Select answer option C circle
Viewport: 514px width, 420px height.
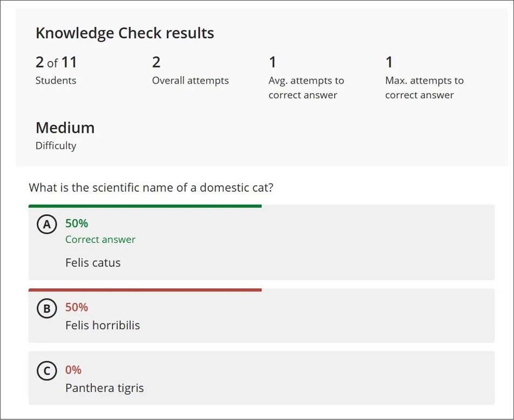47,371
